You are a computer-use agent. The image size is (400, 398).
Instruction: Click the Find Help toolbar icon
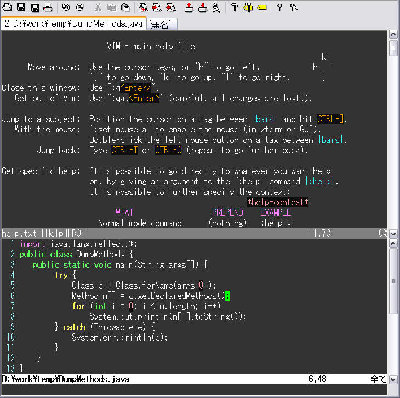(x=293, y=7)
